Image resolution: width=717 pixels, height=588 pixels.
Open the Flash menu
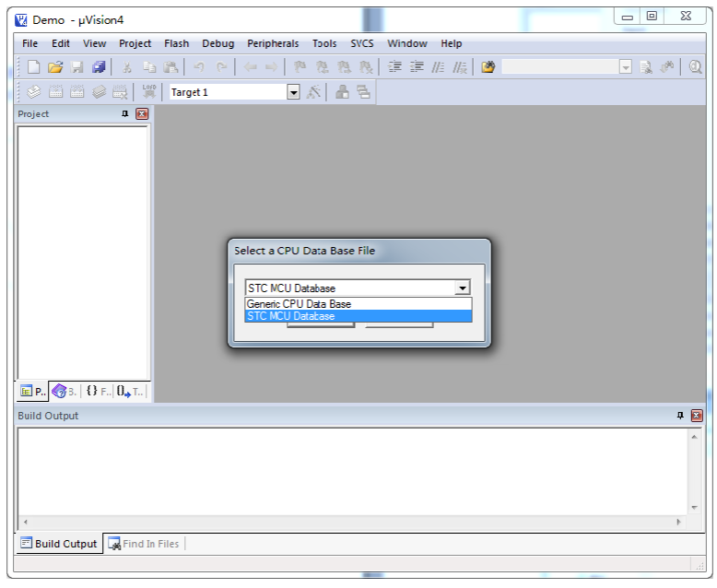pyautogui.click(x=177, y=43)
